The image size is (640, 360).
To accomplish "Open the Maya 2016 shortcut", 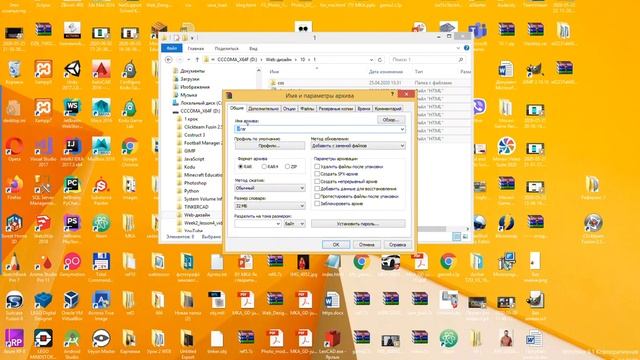I will click(101, 109).
